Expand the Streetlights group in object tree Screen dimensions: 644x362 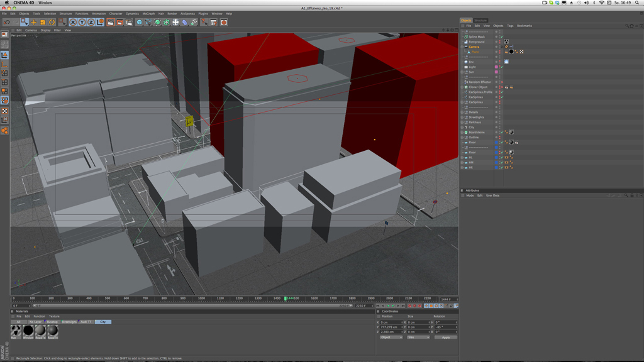pos(462,118)
